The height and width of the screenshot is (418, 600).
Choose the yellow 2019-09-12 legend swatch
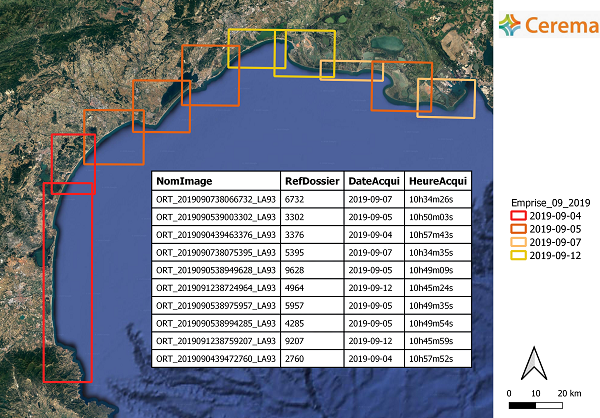[519, 256]
